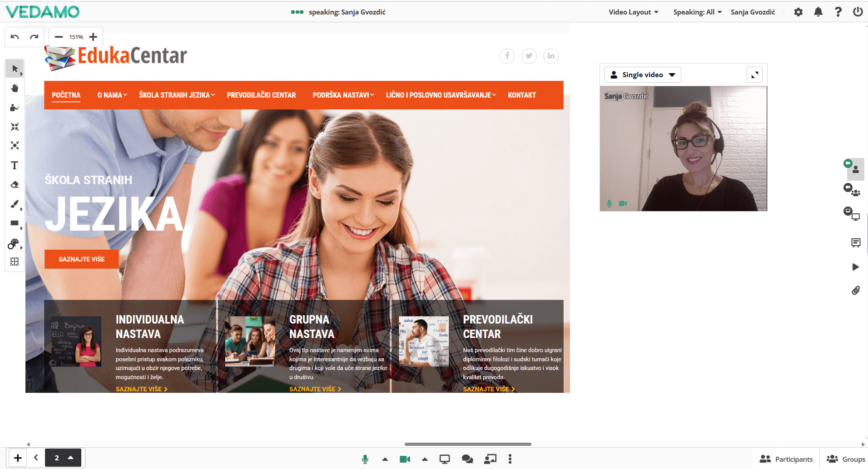Toggle screen sharing from bottom toolbar
Screen dimensions: 868x469
pyautogui.click(x=444, y=459)
